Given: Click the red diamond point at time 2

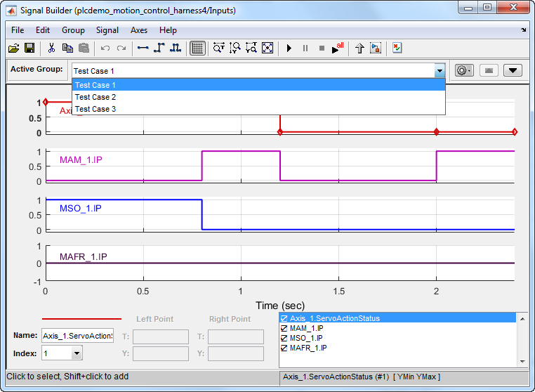Looking at the screenshot, I should coord(437,132).
